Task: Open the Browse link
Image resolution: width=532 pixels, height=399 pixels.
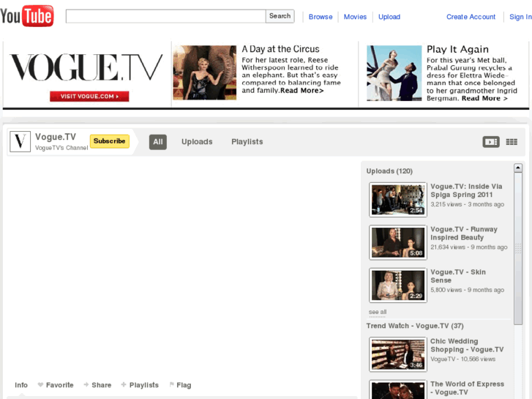Action: click(x=321, y=17)
